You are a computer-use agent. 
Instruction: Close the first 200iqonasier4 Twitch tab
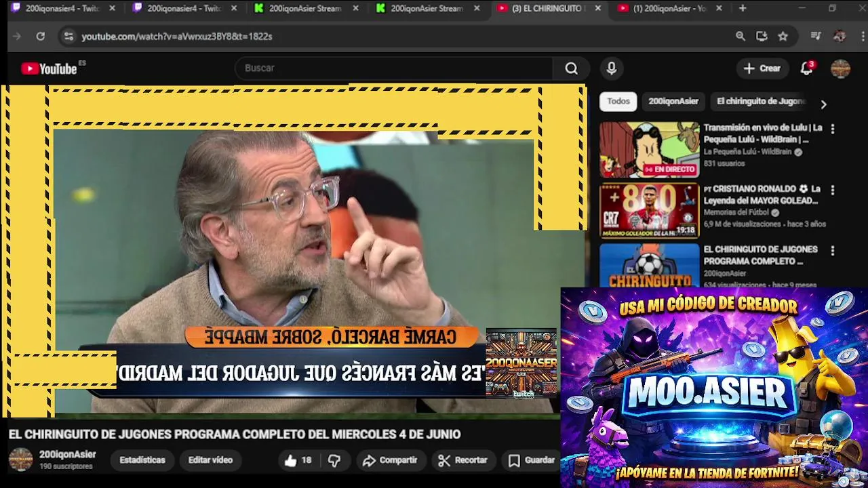coord(113,9)
